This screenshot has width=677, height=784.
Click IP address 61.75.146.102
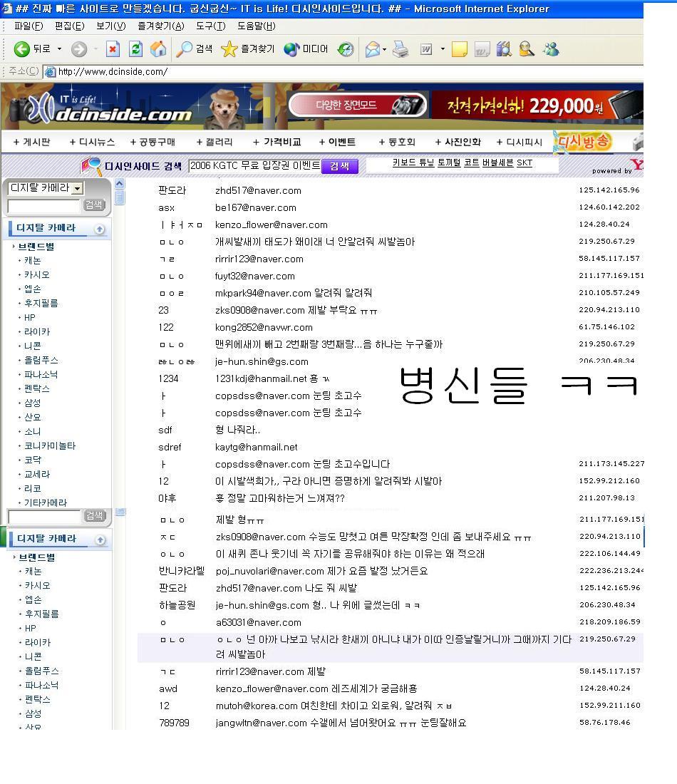point(606,327)
